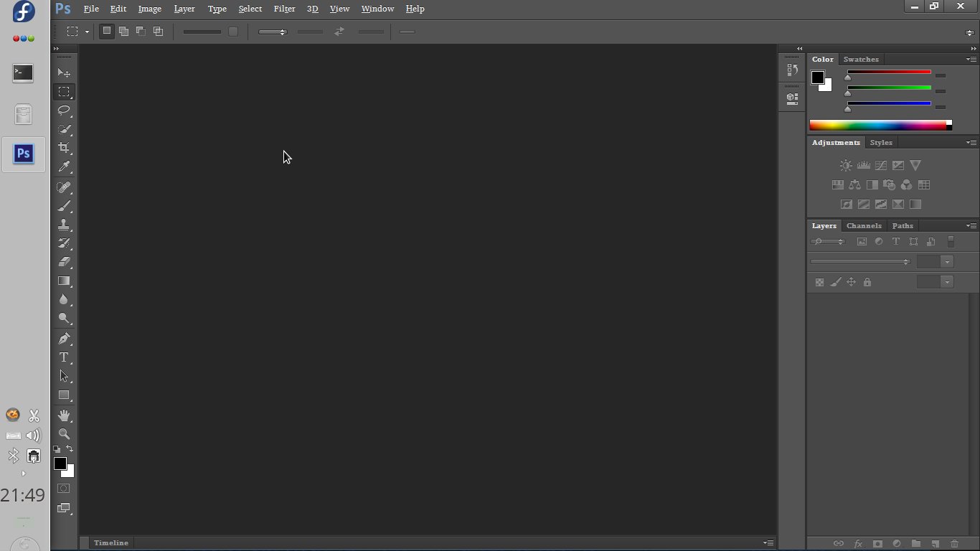Open the History panel icon
This screenshot has width=980, height=551.
(792, 70)
